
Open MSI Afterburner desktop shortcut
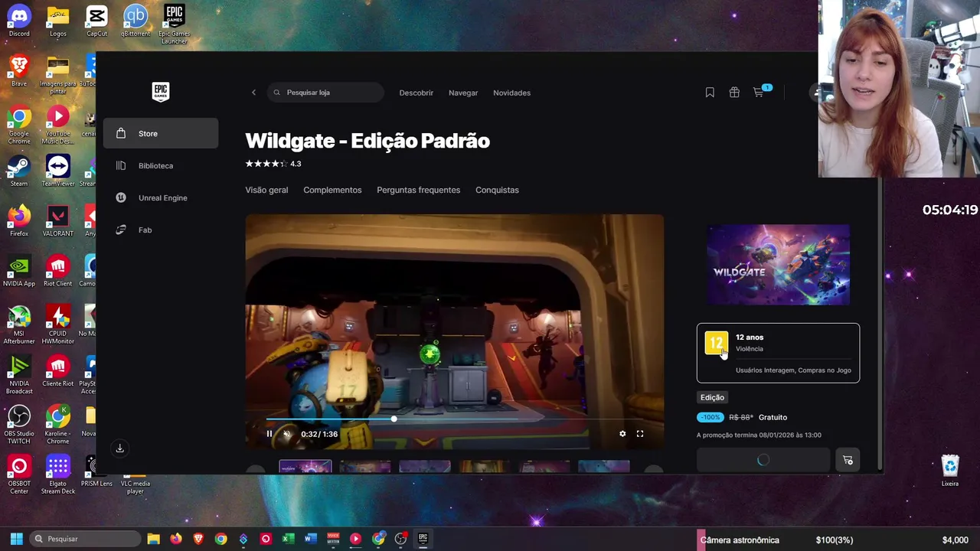point(19,324)
